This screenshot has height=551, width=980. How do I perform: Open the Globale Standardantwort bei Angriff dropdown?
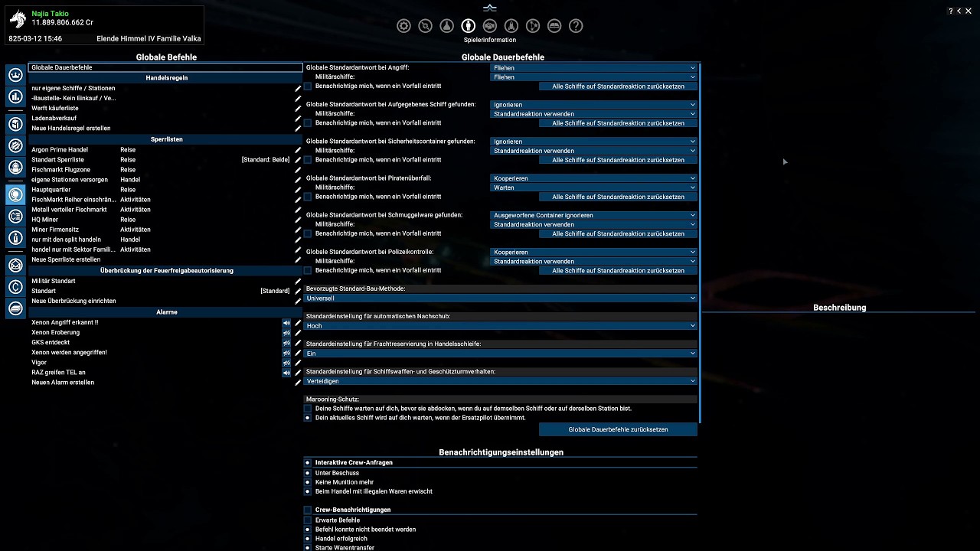[x=593, y=68]
